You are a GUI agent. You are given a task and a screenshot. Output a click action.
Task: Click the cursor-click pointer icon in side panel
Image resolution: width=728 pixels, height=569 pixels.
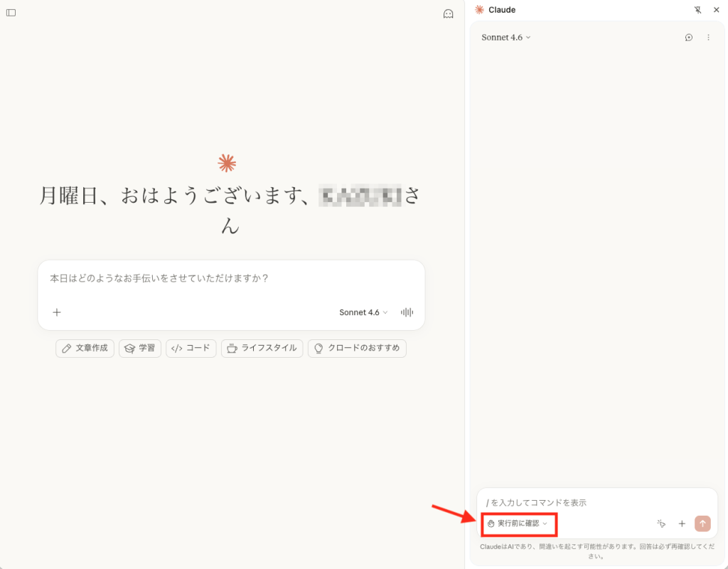661,523
